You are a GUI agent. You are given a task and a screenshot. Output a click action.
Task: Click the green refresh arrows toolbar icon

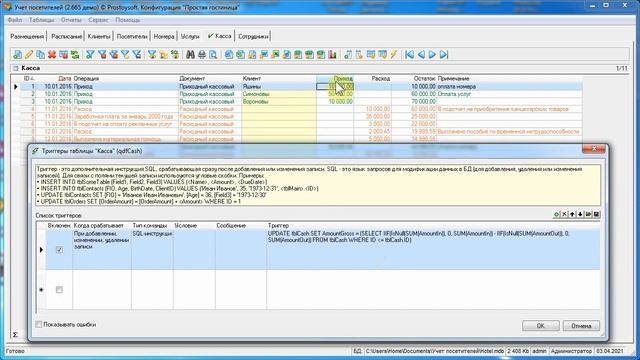coord(75,55)
